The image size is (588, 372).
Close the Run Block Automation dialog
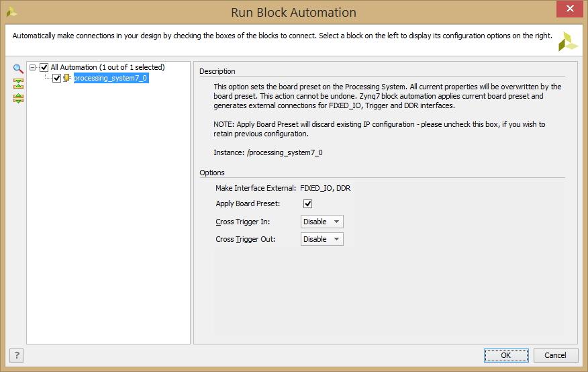570,9
